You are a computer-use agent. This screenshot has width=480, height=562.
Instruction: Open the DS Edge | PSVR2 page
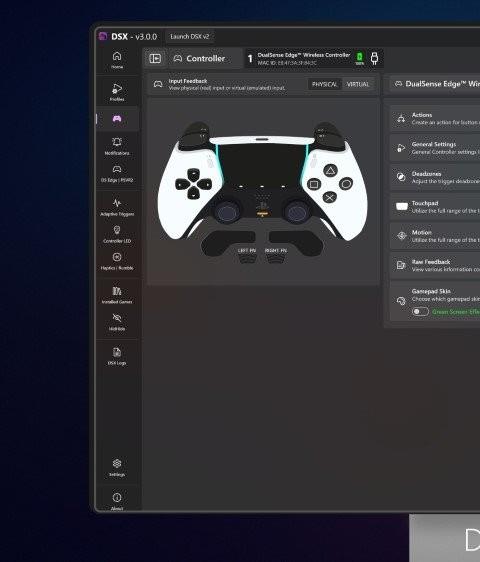coord(117,173)
